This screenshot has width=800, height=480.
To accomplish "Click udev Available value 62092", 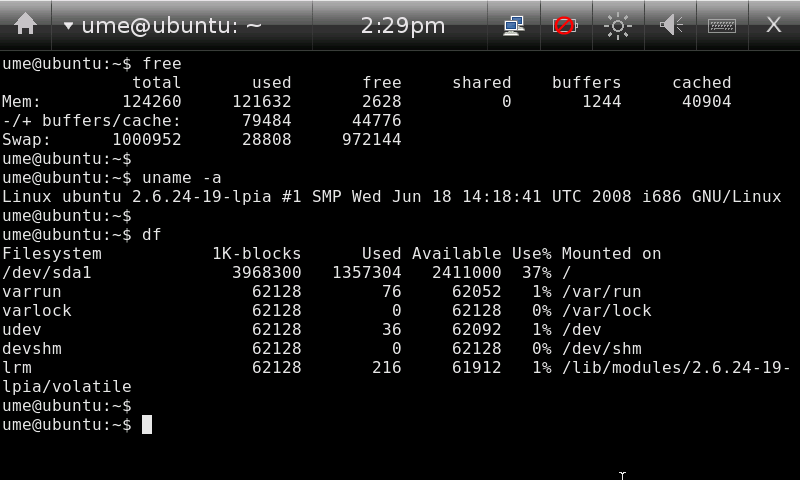I will pyautogui.click(x=477, y=329).
